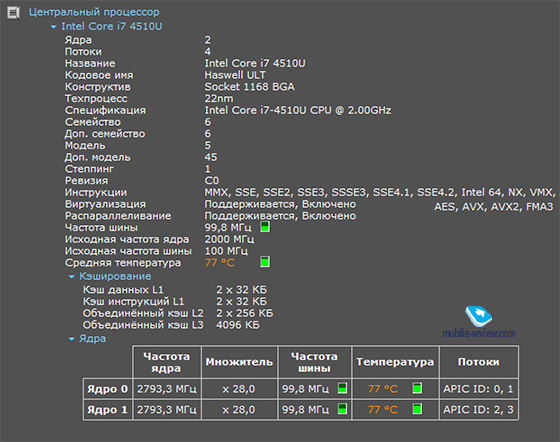Click the Ядро 1 row header
Image resolution: width=560 pixels, height=442 pixels.
(x=108, y=410)
